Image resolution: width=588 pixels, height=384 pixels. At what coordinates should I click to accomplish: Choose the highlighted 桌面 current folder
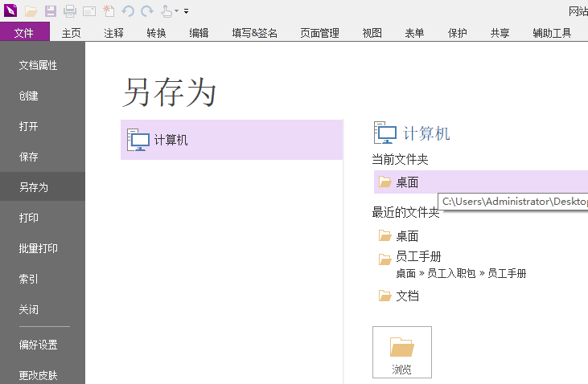coord(481,182)
